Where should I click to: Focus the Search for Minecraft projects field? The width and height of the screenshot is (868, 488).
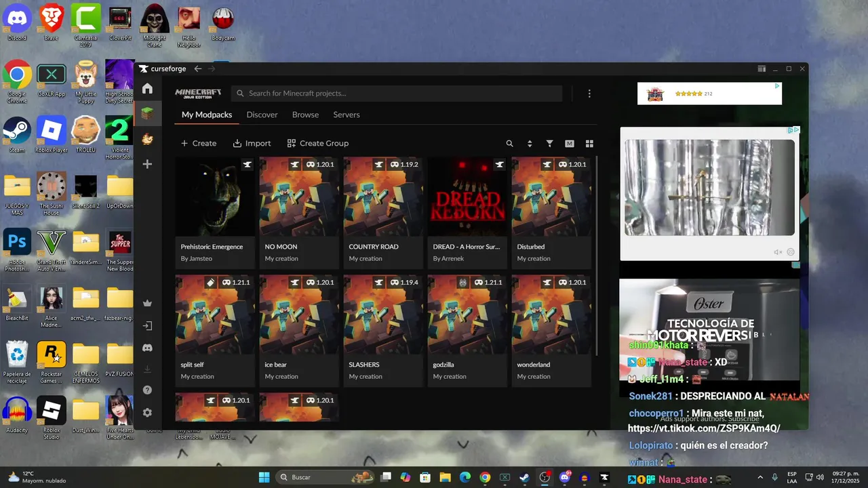coord(397,94)
